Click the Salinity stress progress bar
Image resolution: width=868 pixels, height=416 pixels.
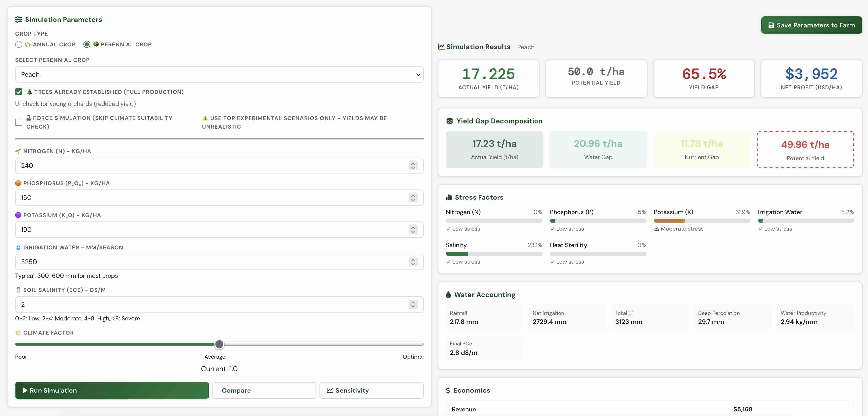coord(494,254)
